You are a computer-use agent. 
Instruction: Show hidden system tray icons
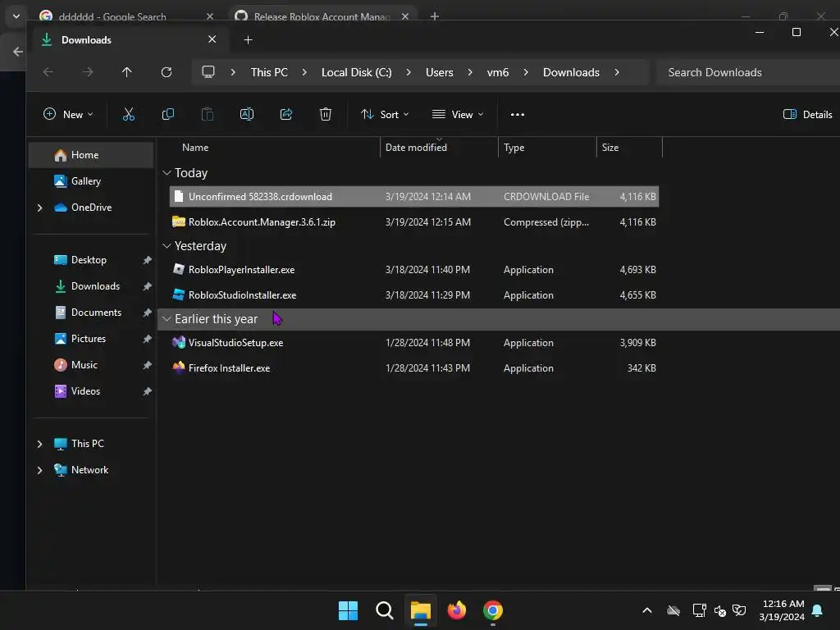[x=647, y=610]
